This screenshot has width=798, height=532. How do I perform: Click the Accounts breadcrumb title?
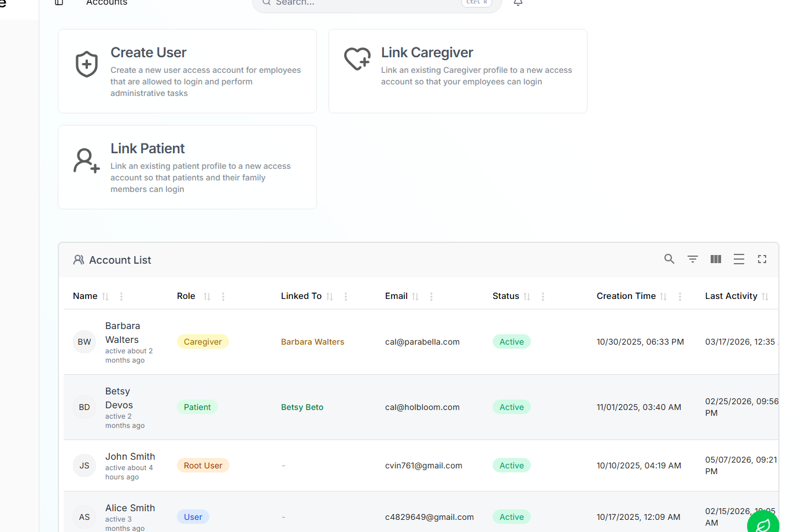[x=107, y=2]
